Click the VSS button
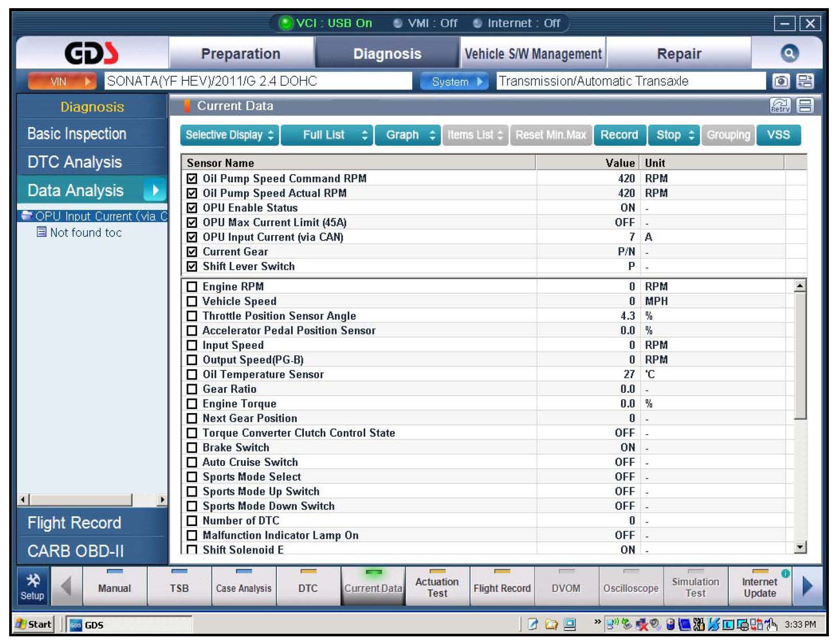 778,135
